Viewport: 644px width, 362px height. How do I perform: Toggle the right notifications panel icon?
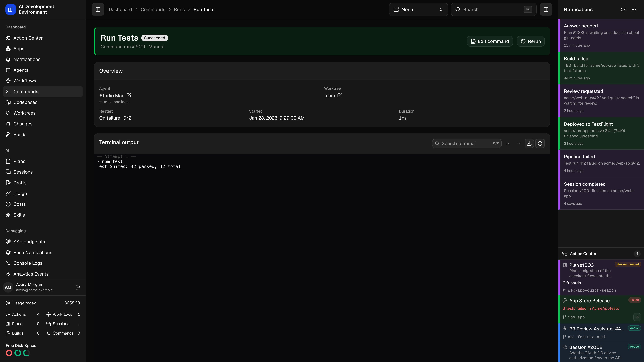tap(546, 10)
